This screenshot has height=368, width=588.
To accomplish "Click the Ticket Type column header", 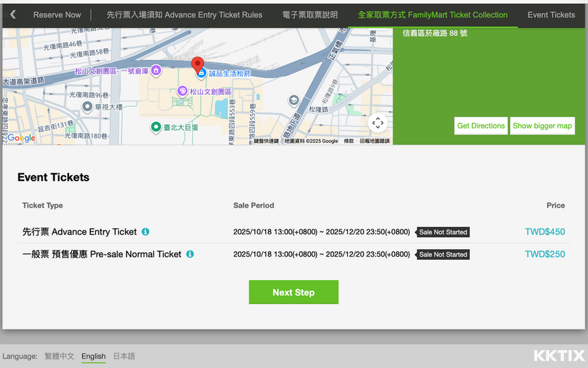I will (42, 205).
